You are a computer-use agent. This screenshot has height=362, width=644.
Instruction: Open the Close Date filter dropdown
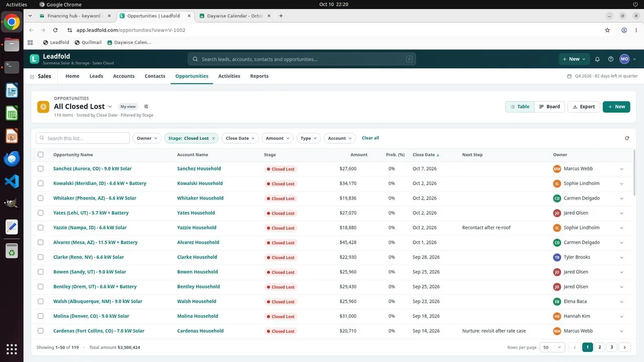[240, 138]
